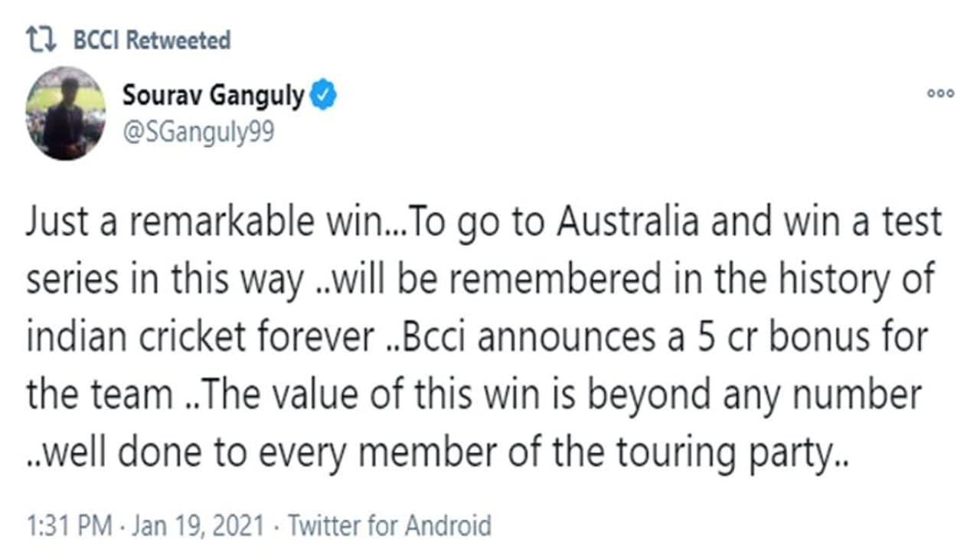
Task: Visit the @SGanguly99 handle
Action: coord(198,132)
